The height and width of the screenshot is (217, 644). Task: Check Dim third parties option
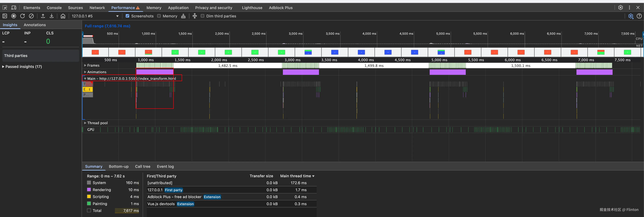point(202,16)
